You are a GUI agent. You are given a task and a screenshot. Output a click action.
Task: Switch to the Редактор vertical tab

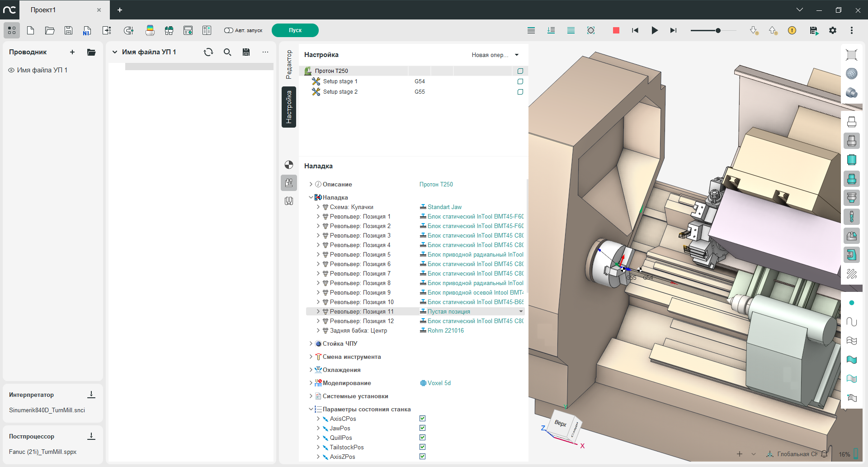pyautogui.click(x=289, y=64)
